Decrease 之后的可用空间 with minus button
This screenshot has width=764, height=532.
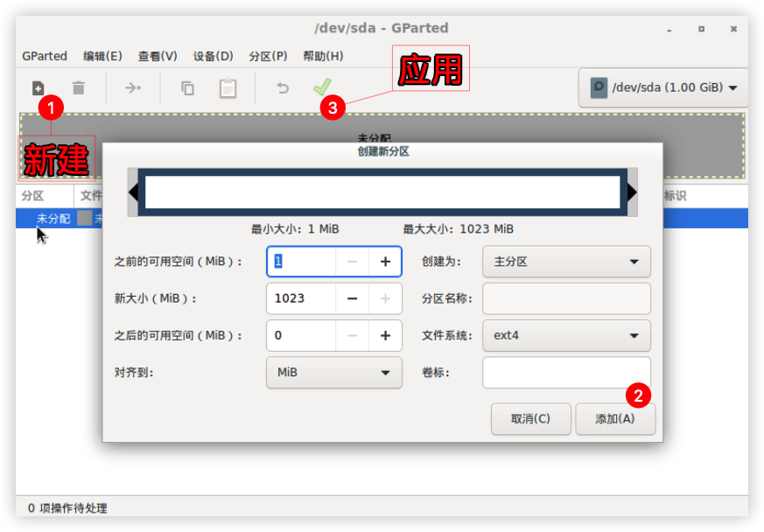pyautogui.click(x=352, y=335)
